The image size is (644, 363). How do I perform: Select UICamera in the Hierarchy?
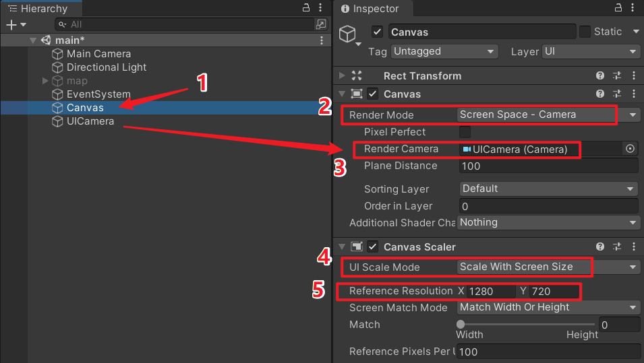click(90, 121)
